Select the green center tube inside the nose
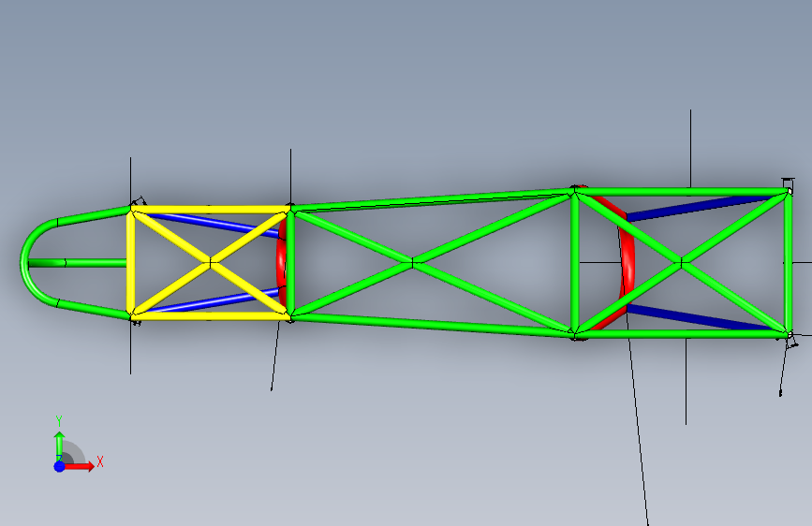Image resolution: width=812 pixels, height=526 pixels. (78, 263)
